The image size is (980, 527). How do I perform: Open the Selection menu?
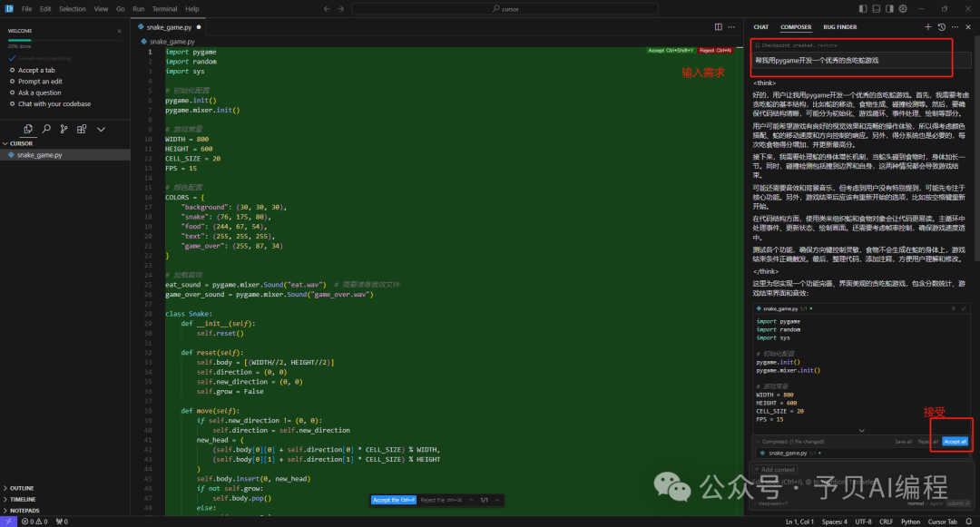pos(73,9)
